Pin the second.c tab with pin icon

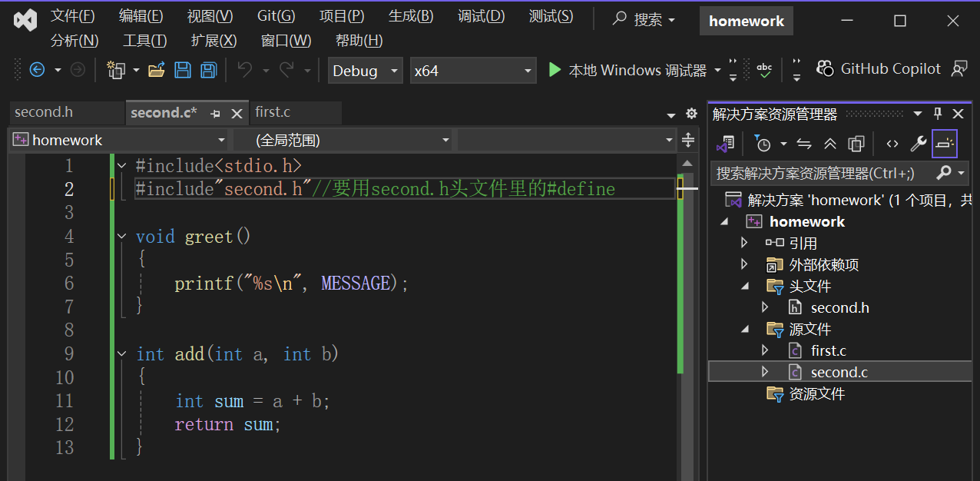216,114
